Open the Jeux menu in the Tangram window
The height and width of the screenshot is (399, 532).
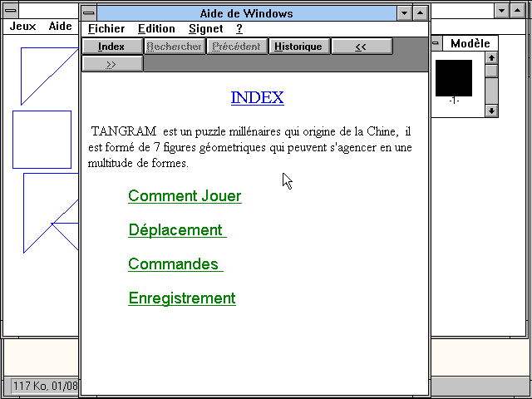22,26
